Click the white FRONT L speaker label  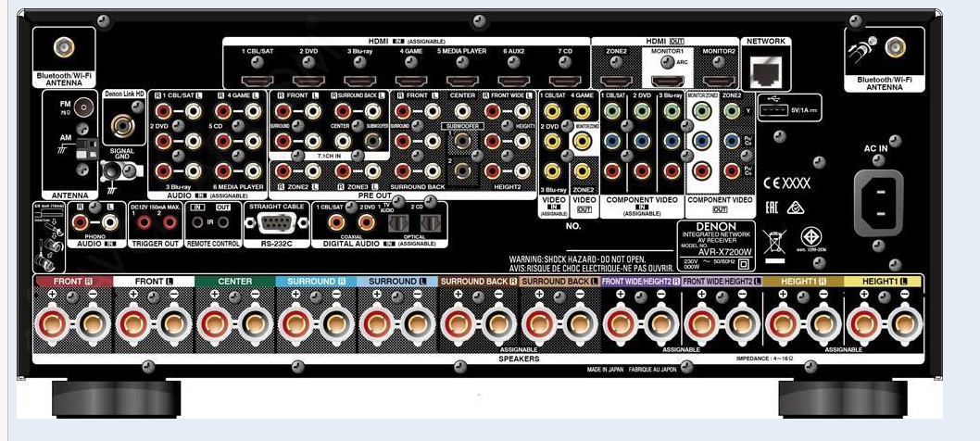coord(154,282)
